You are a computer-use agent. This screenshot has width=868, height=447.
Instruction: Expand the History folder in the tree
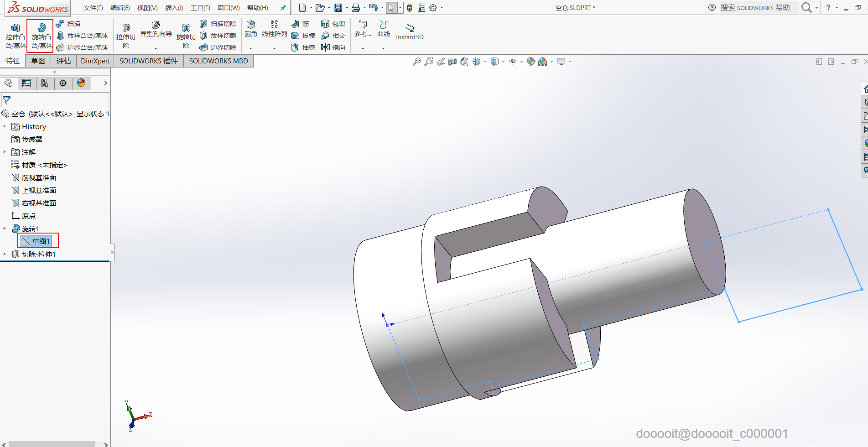click(5, 126)
